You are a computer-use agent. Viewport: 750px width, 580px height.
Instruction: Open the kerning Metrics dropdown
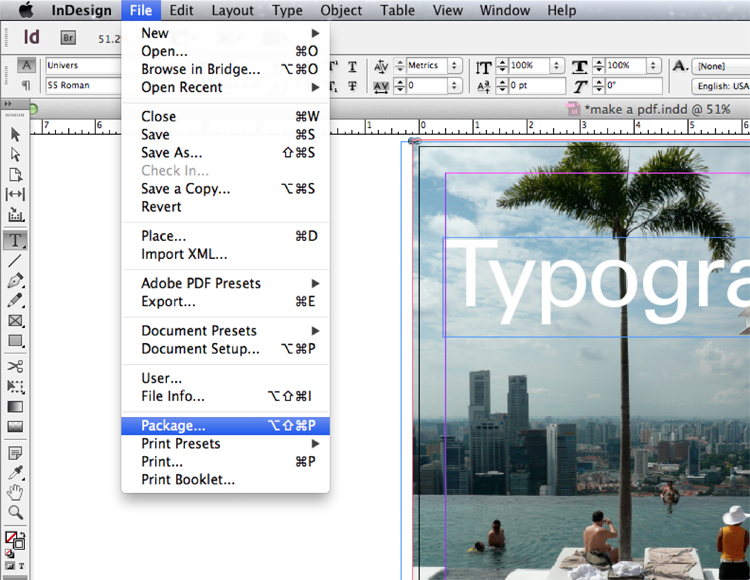pos(454,66)
